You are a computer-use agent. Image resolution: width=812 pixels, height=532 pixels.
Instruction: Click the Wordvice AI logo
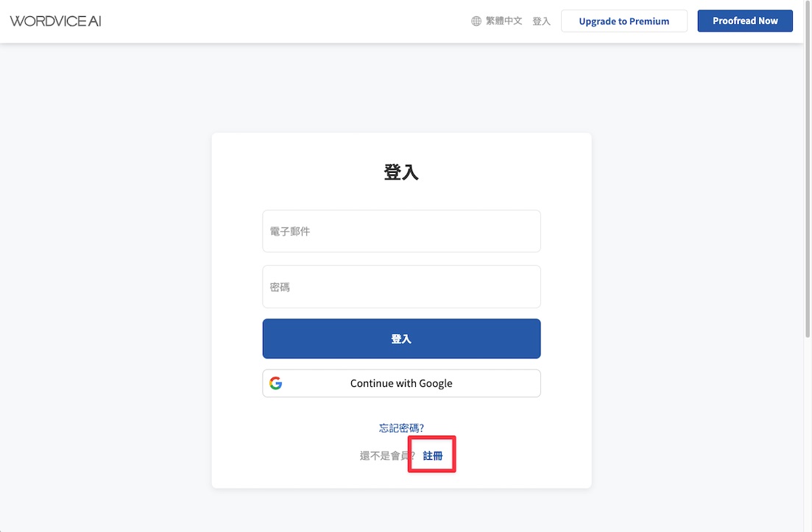tap(55, 21)
